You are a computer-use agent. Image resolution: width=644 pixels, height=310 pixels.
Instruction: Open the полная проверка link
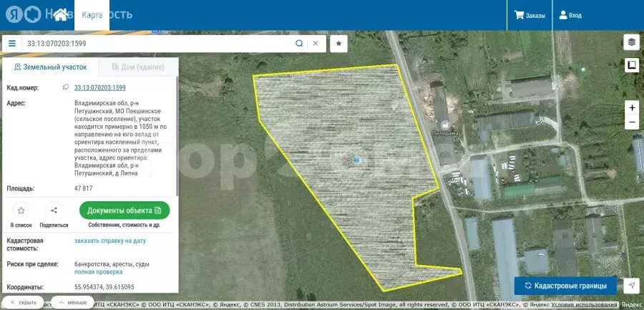[x=98, y=272]
